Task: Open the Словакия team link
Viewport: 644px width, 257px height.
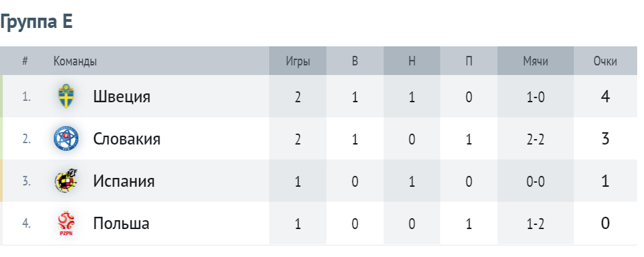Action: 127,139
